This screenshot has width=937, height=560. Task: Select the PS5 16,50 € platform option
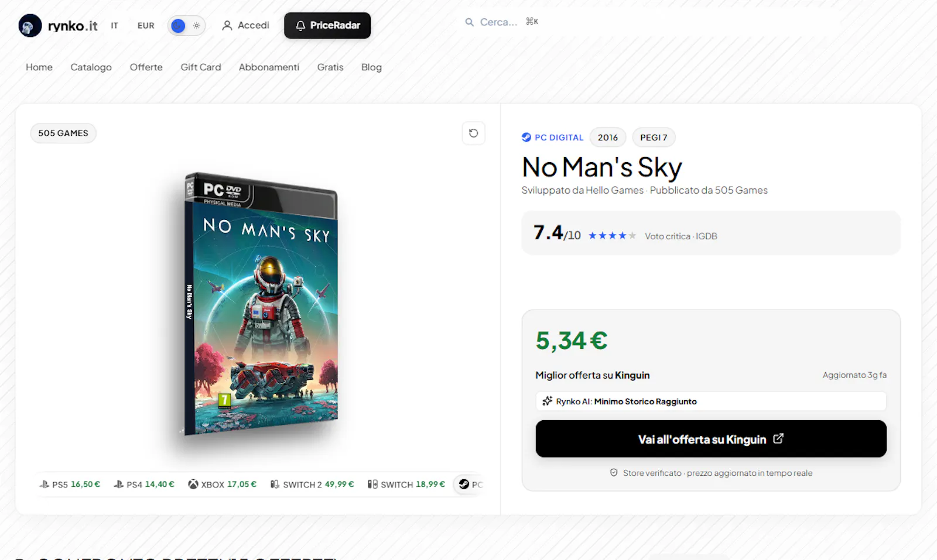click(70, 485)
